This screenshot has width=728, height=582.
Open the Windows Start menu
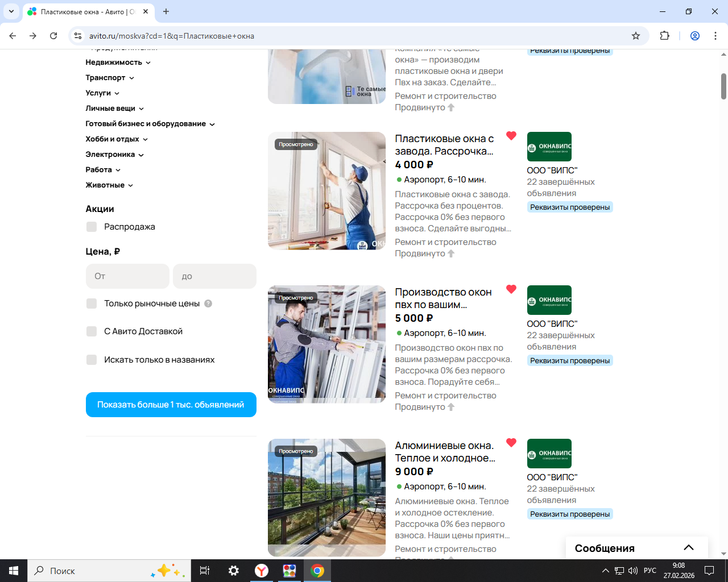14,571
